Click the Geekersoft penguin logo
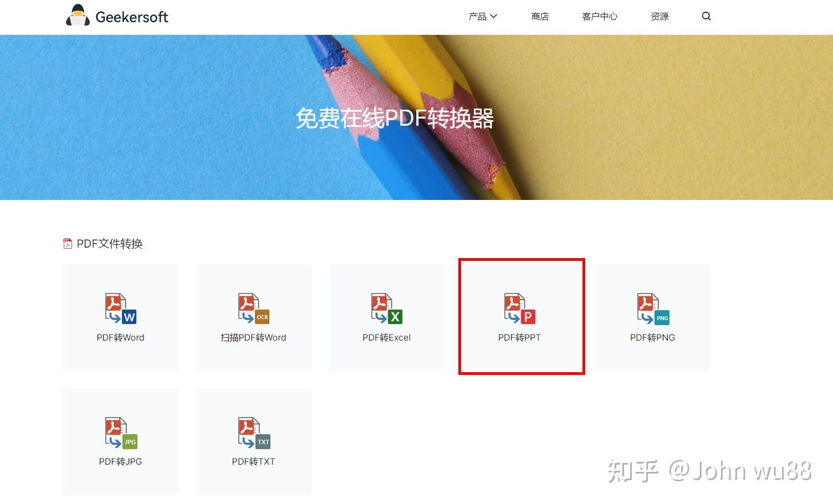The image size is (833, 504). pyautogui.click(x=78, y=16)
